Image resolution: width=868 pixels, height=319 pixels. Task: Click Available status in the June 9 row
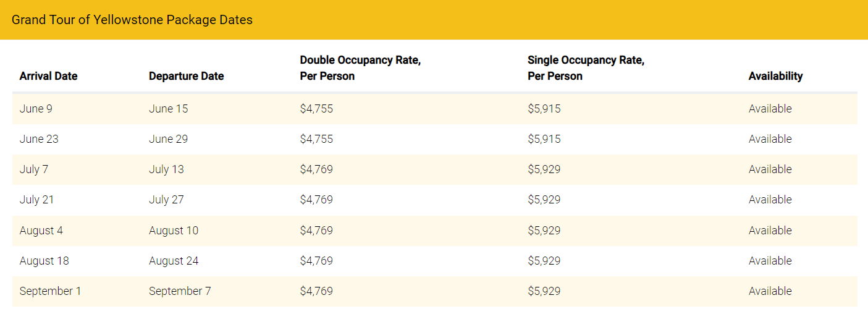[x=770, y=109]
